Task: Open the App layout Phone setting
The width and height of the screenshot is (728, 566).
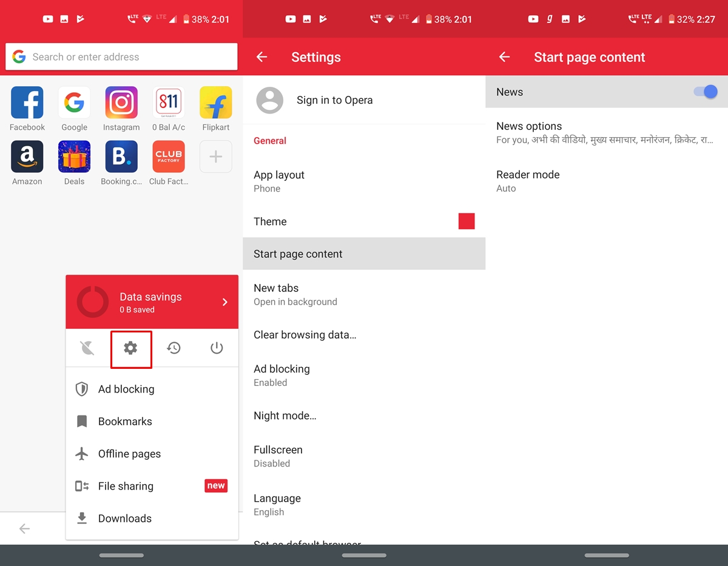Action: click(364, 181)
